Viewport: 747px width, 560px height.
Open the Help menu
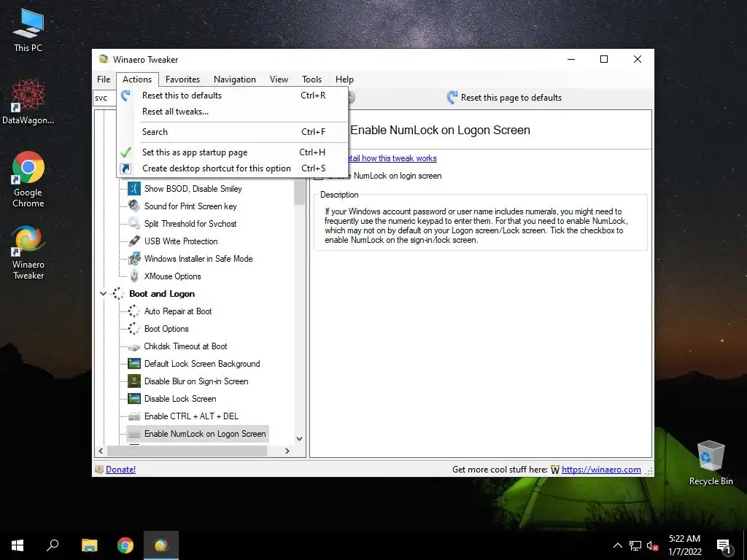(x=344, y=79)
